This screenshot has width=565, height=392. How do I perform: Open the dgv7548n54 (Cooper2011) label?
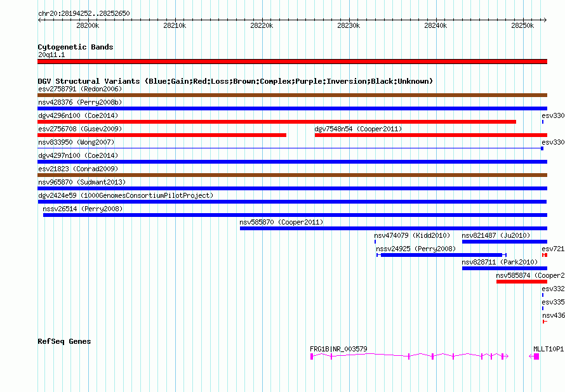[x=358, y=129]
